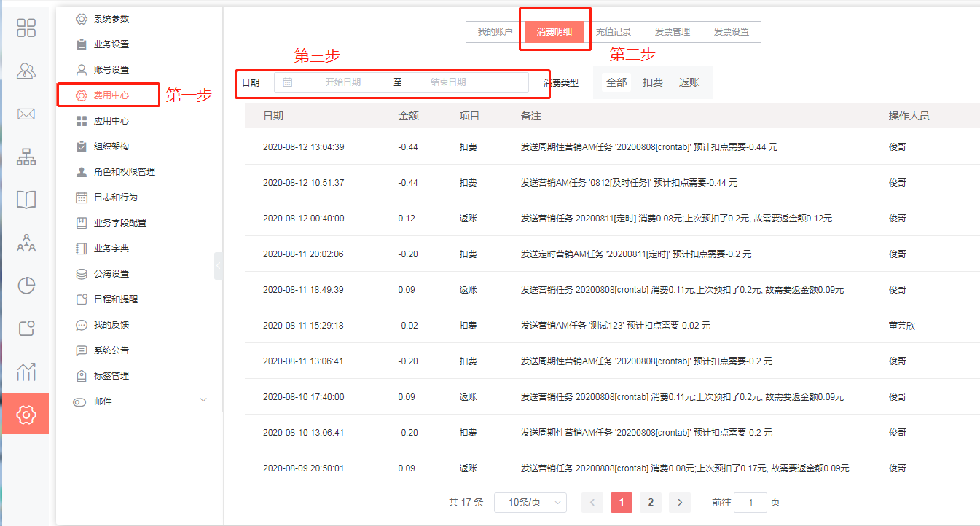Click the grid icon beside 应用中心
The height and width of the screenshot is (526, 980).
click(x=82, y=121)
